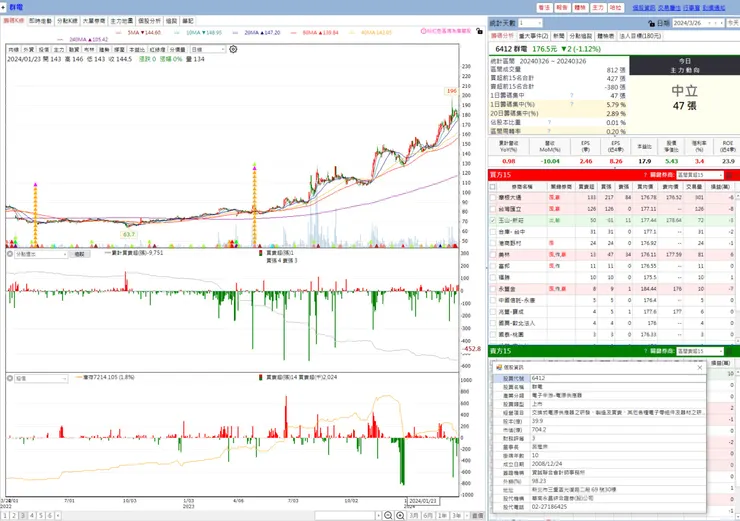Viewport: 740px width, 521px height.
Task: Go to chart page 4 at the bottom left
Action: click(32, 515)
